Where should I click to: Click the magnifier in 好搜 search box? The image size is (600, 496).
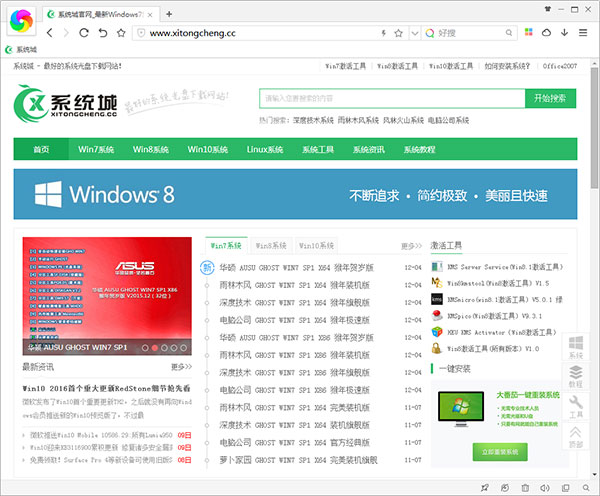pos(509,33)
